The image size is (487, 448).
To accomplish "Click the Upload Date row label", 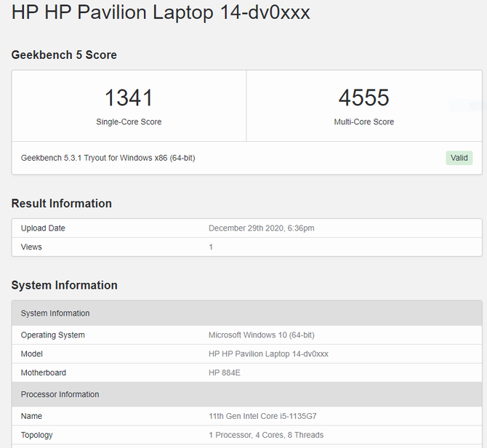I will coord(43,228).
